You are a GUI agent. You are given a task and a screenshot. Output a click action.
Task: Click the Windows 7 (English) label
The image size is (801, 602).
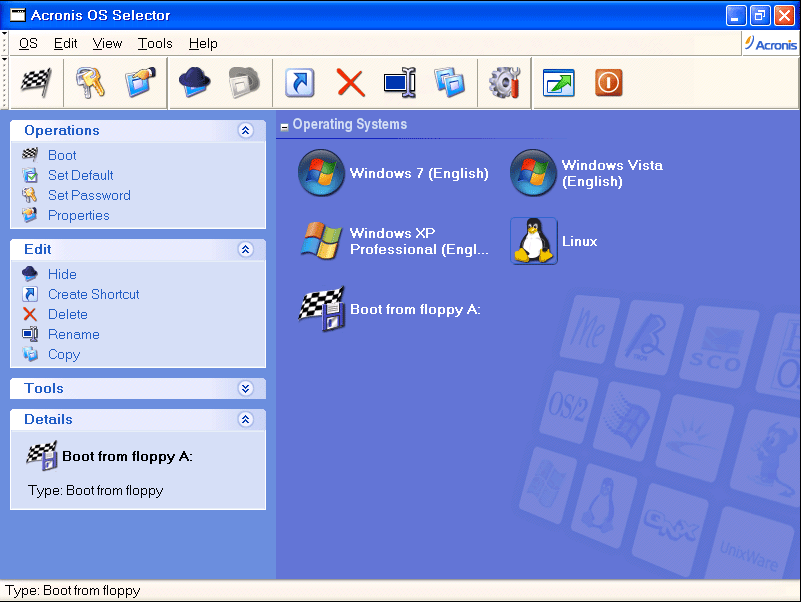click(419, 173)
